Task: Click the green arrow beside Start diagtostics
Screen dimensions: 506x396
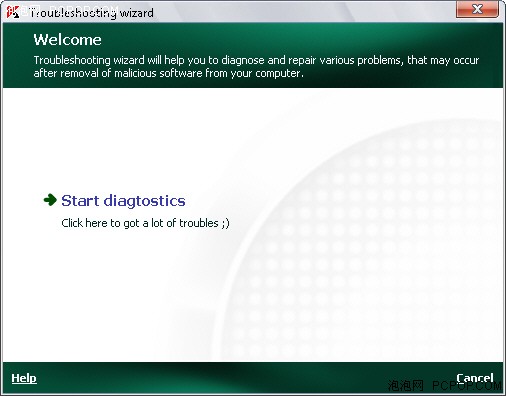Action: [x=50, y=200]
